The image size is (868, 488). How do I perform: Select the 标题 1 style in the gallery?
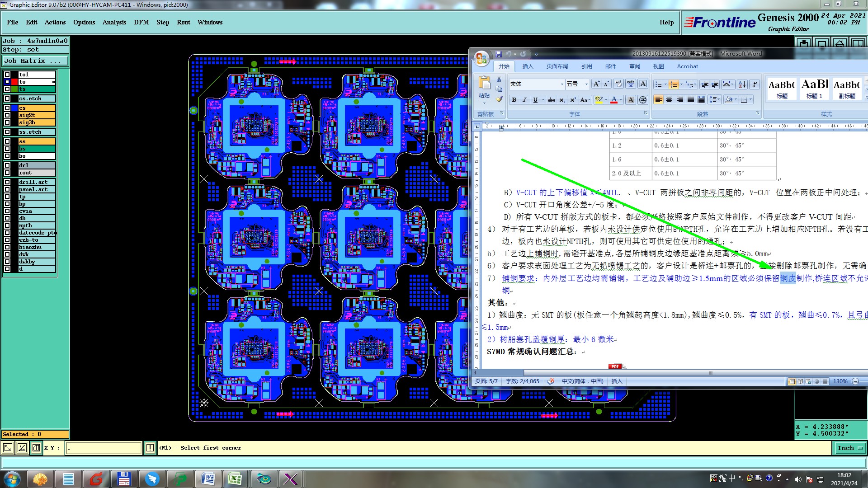[x=814, y=89]
